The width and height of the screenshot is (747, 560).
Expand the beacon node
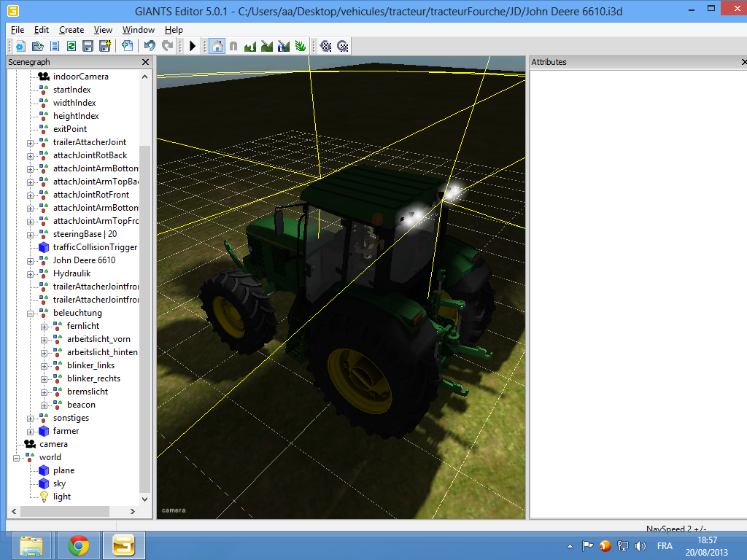44,405
